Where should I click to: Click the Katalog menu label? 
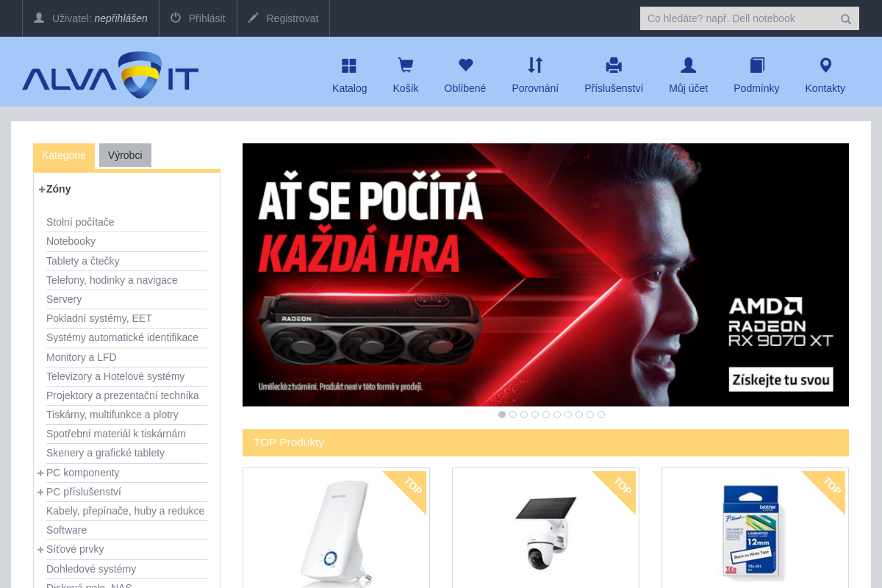pos(349,88)
